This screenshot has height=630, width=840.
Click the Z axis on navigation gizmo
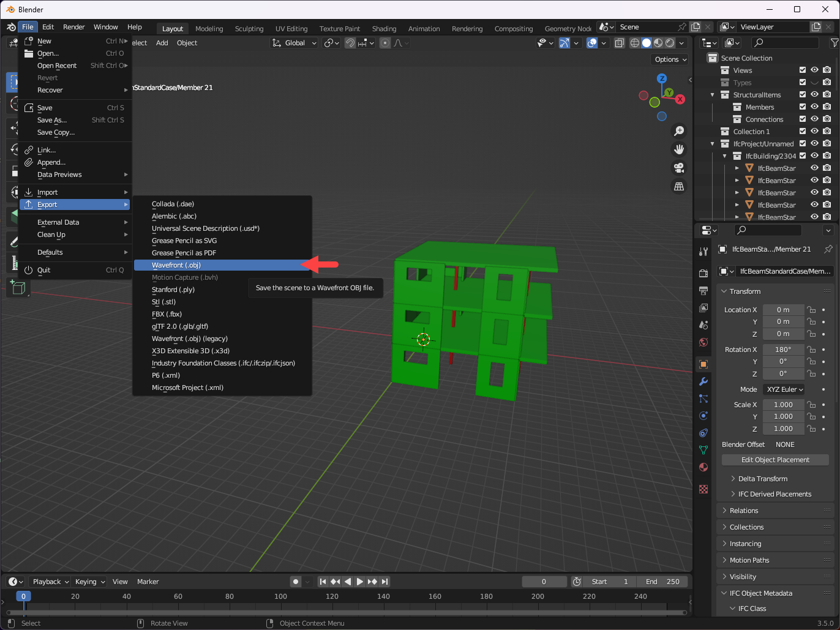[x=662, y=78]
